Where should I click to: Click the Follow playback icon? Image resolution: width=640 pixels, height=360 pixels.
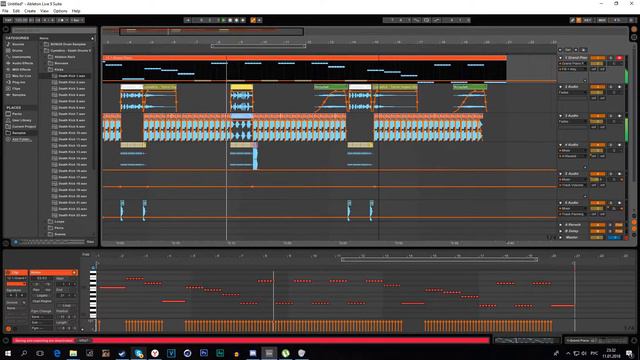[187, 20]
